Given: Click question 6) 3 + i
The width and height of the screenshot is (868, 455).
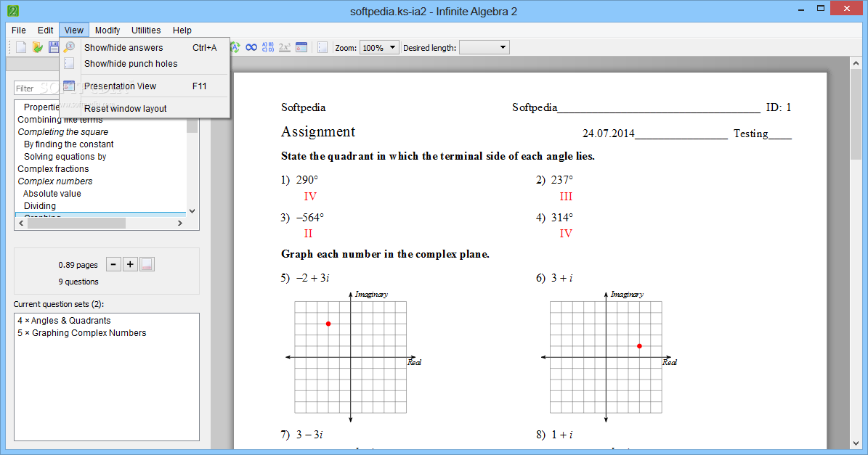Looking at the screenshot, I should point(554,278).
